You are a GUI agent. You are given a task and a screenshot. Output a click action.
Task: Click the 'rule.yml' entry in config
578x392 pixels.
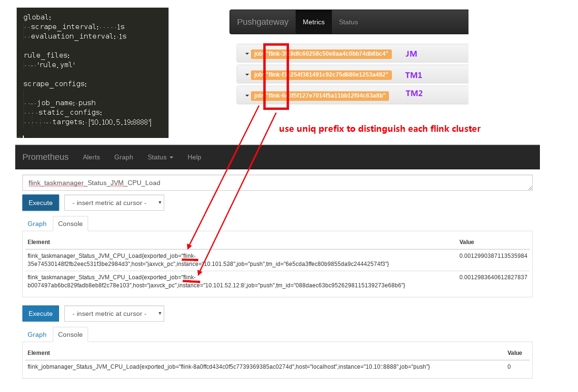click(x=56, y=65)
